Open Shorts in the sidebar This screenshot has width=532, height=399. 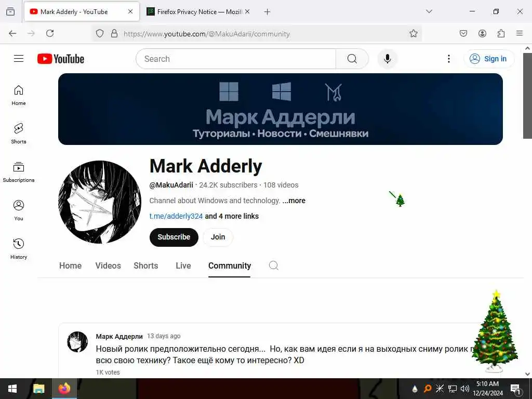pyautogui.click(x=19, y=134)
